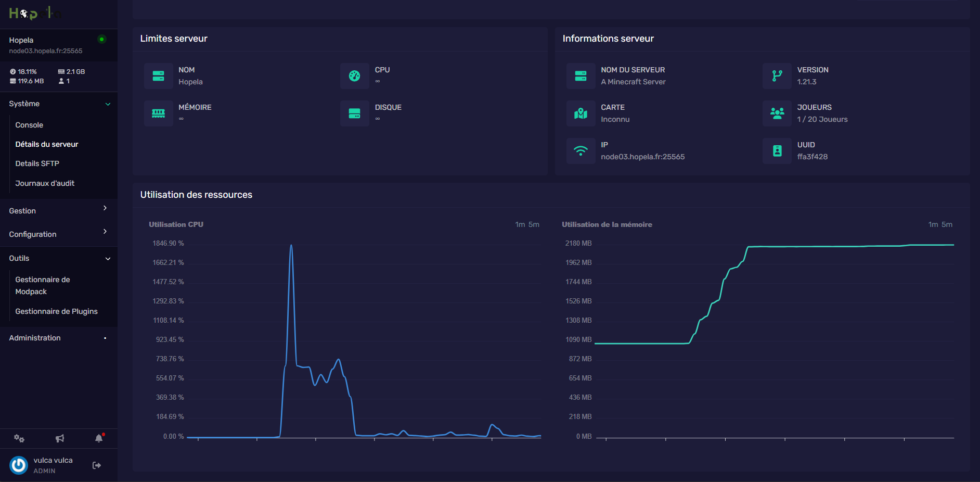Set CPU chart range to 1m

(520, 224)
